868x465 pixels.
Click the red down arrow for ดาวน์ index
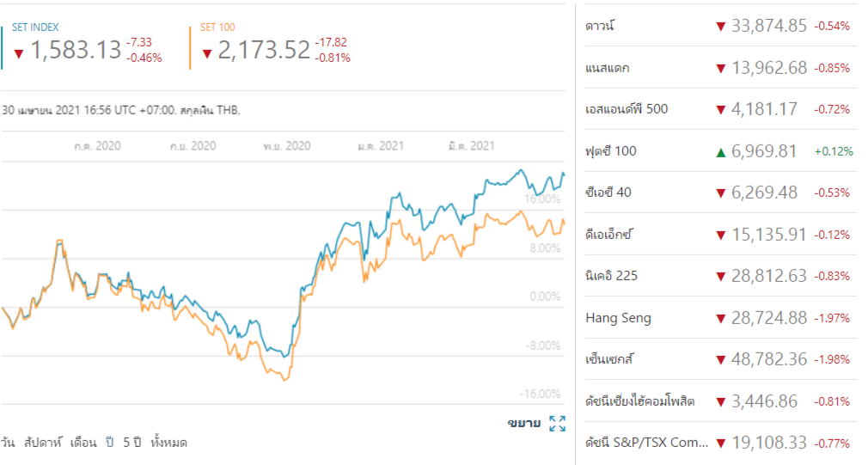click(x=720, y=27)
